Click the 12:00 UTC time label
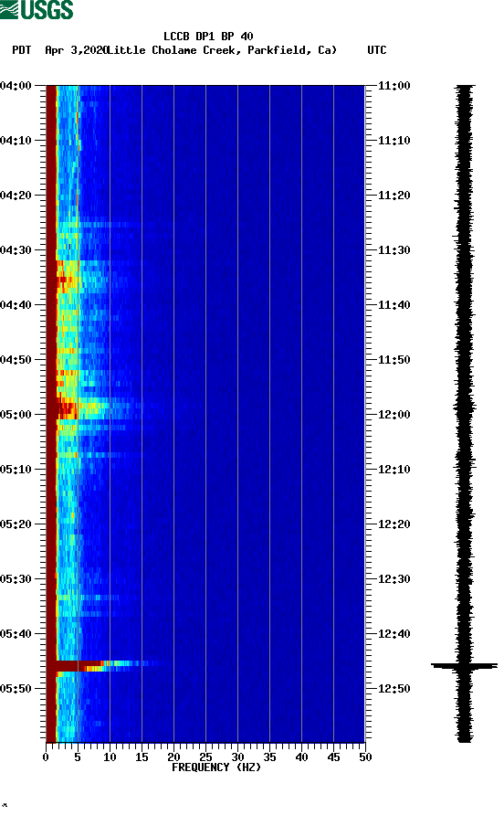The height and width of the screenshot is (815, 504). point(394,414)
